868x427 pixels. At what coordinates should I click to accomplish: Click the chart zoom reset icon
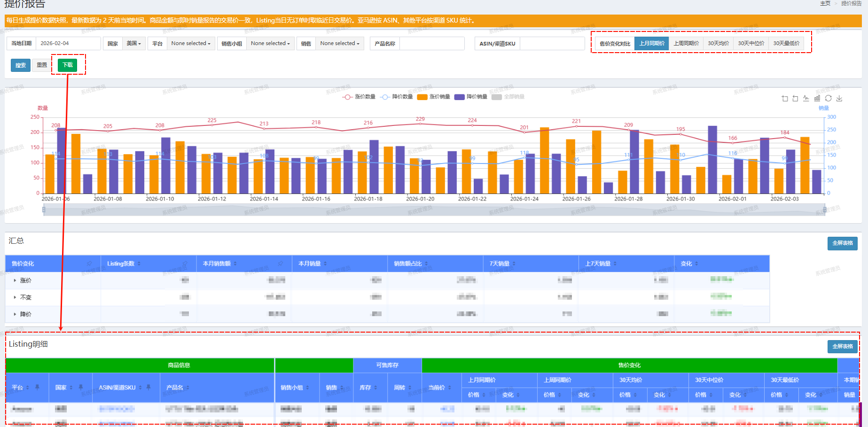pos(795,98)
